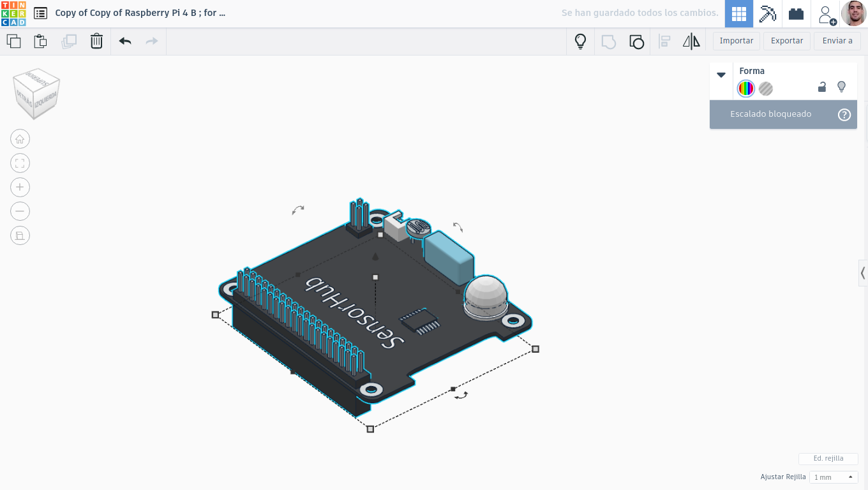This screenshot has width=868, height=490.
Task: Click the project title text
Action: coord(140,13)
